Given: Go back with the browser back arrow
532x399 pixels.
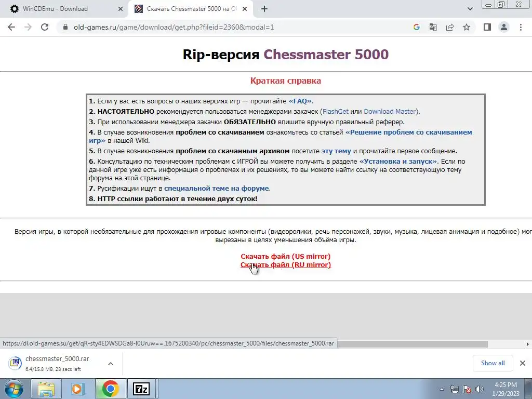Looking at the screenshot, I should tap(11, 27).
